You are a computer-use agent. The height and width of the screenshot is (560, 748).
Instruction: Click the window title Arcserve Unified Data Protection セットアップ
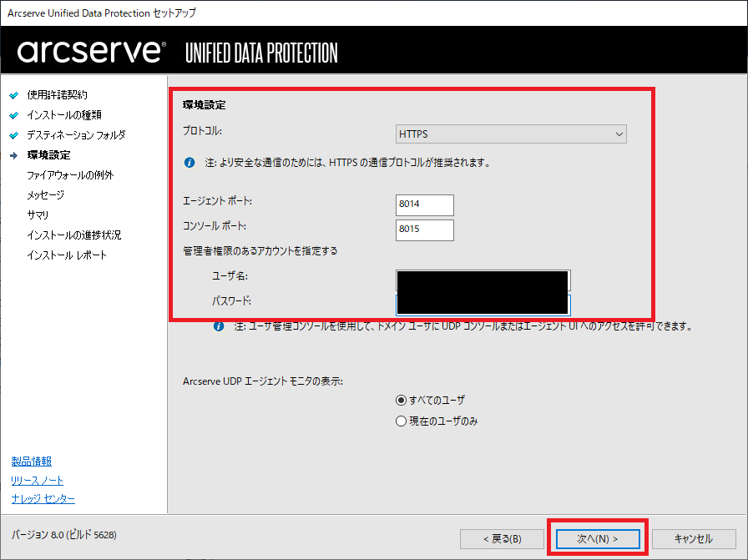[x=102, y=13]
